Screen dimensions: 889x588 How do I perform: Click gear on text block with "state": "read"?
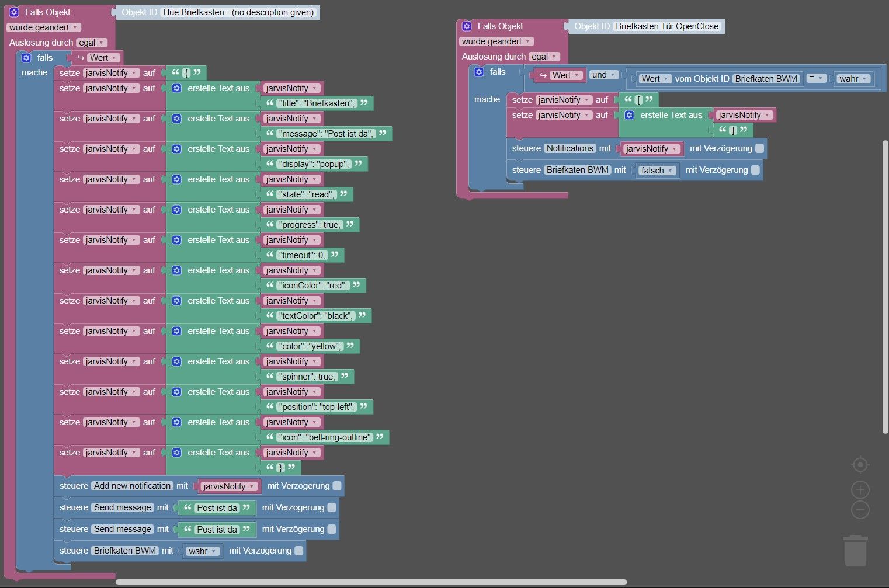coord(177,179)
